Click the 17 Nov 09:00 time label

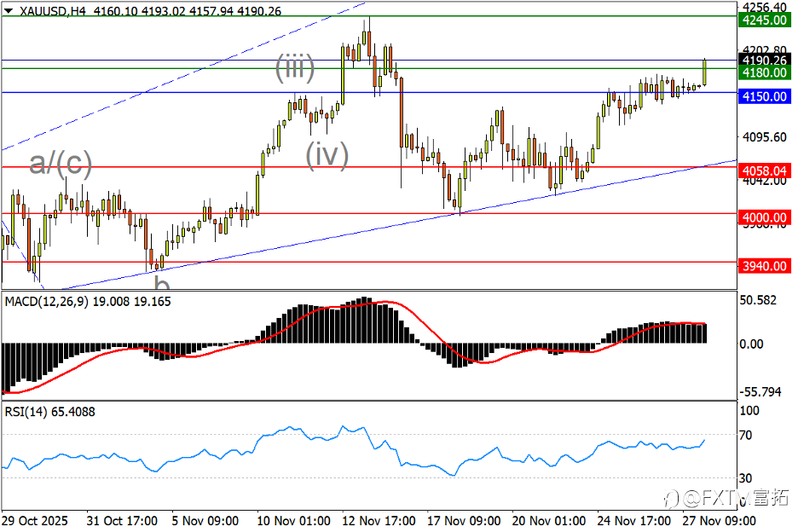(x=464, y=521)
